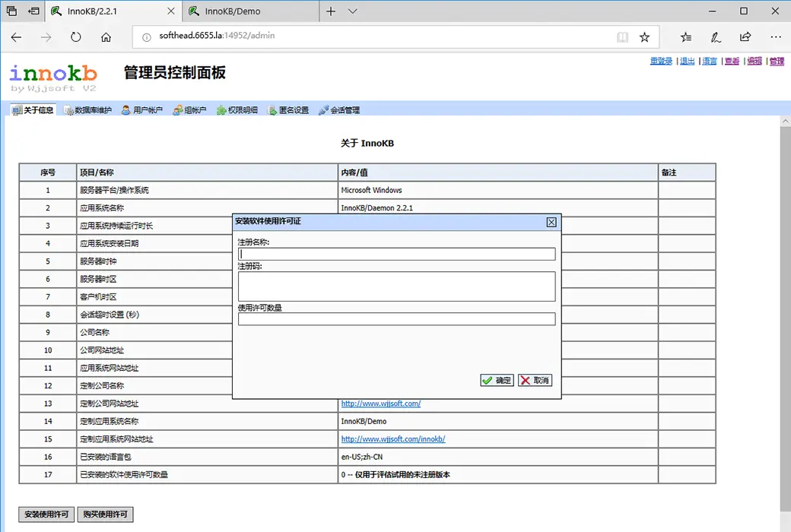Click the 安装使用许可 button

[x=46, y=515]
